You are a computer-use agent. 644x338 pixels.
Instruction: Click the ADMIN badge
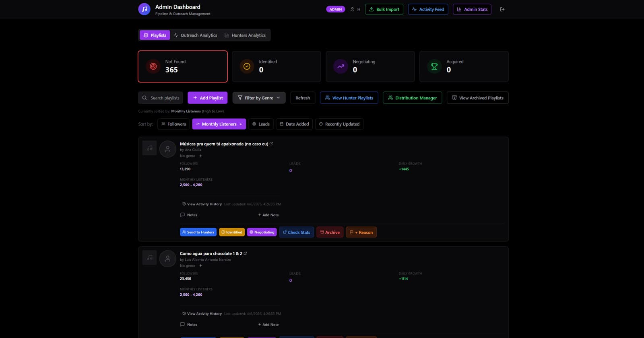(x=335, y=9)
